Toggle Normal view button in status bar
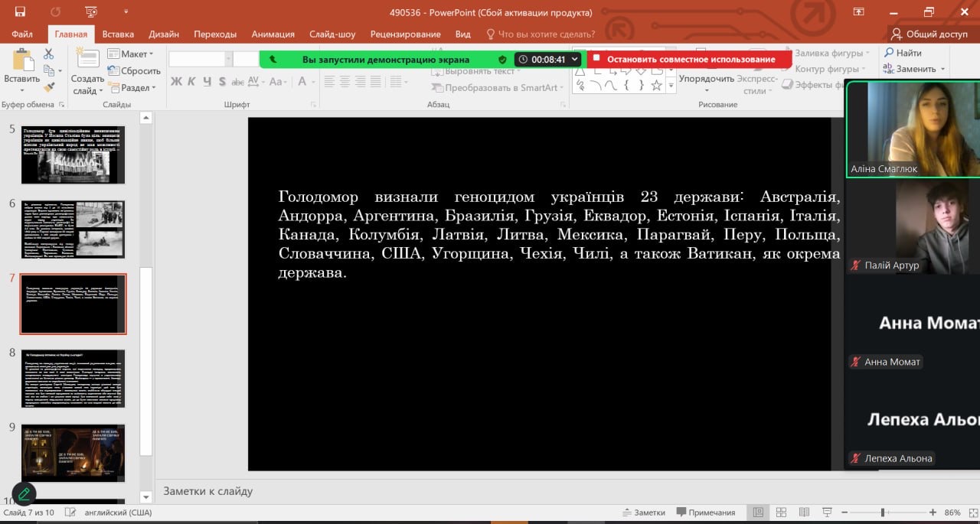 [758, 513]
